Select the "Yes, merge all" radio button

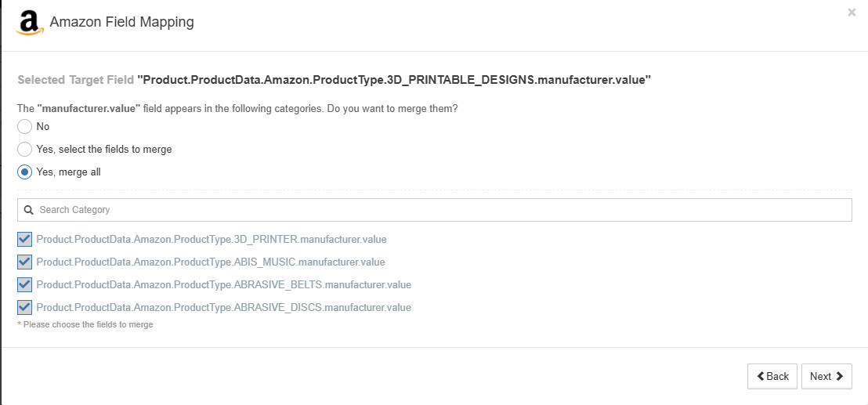click(24, 172)
